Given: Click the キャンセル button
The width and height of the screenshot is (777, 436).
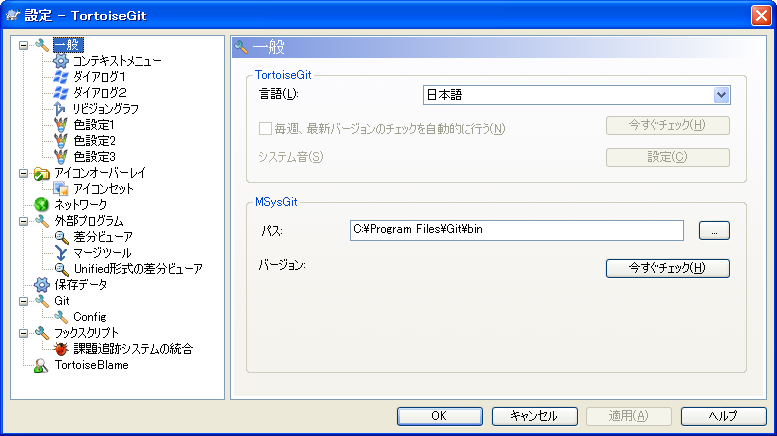Looking at the screenshot, I should pyautogui.click(x=534, y=416).
